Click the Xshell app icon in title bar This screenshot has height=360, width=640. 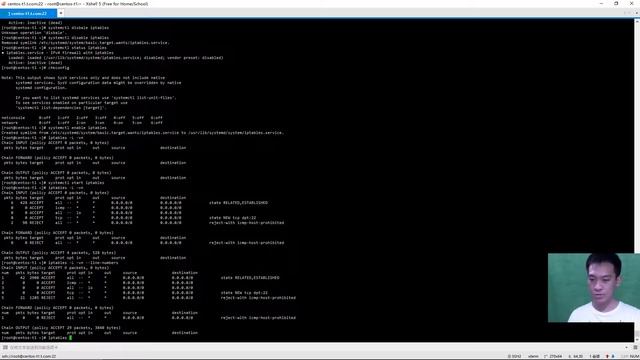(3, 4)
